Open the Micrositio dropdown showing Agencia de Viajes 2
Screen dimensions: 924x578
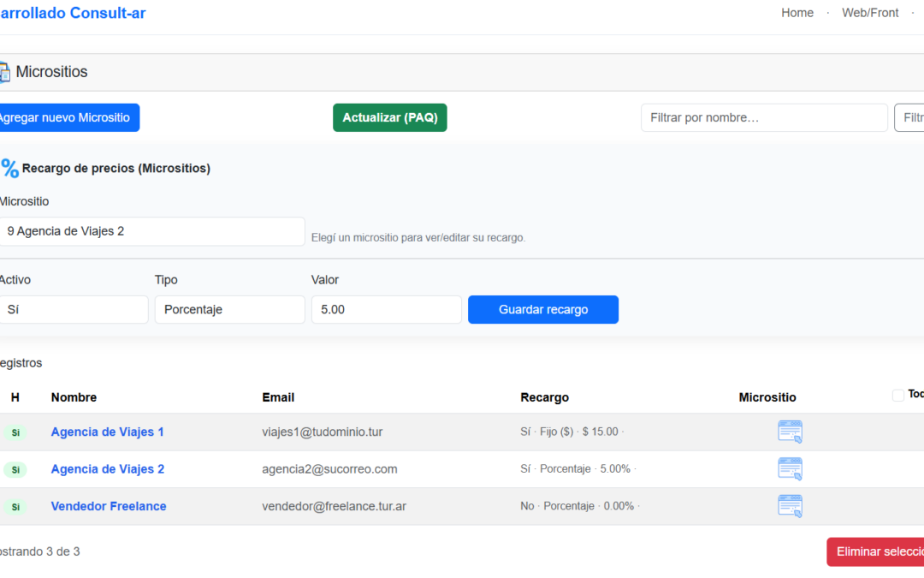pos(151,231)
